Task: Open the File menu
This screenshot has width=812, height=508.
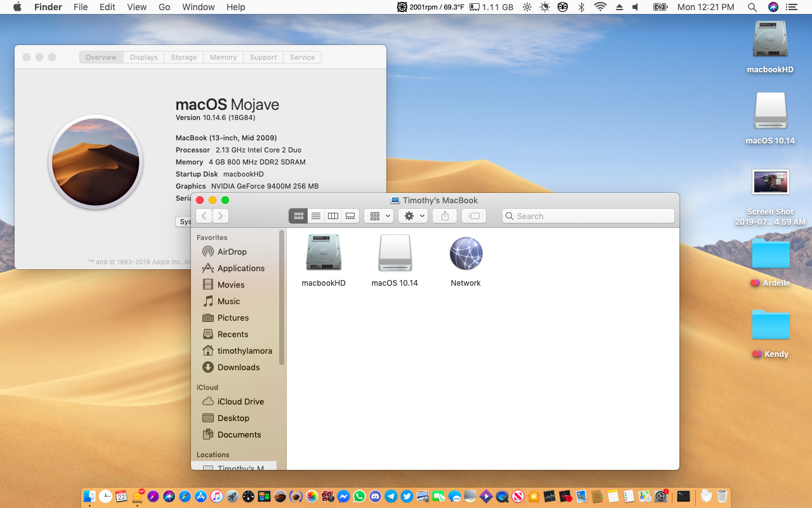Action: pyautogui.click(x=81, y=7)
